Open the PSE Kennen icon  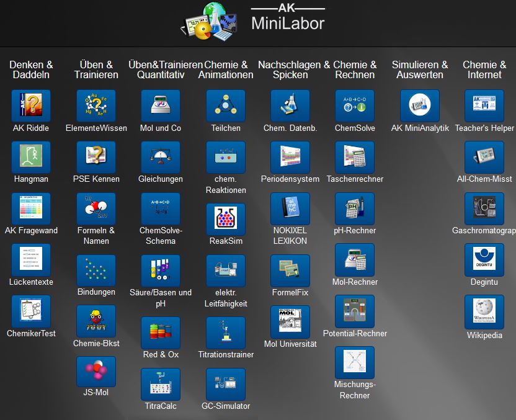click(96, 157)
